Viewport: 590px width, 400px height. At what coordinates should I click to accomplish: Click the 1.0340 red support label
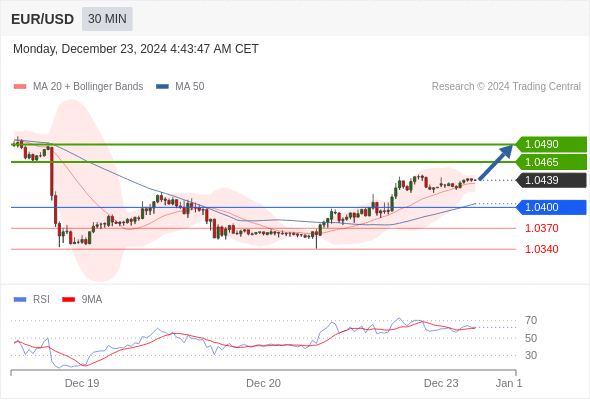pyautogui.click(x=542, y=249)
